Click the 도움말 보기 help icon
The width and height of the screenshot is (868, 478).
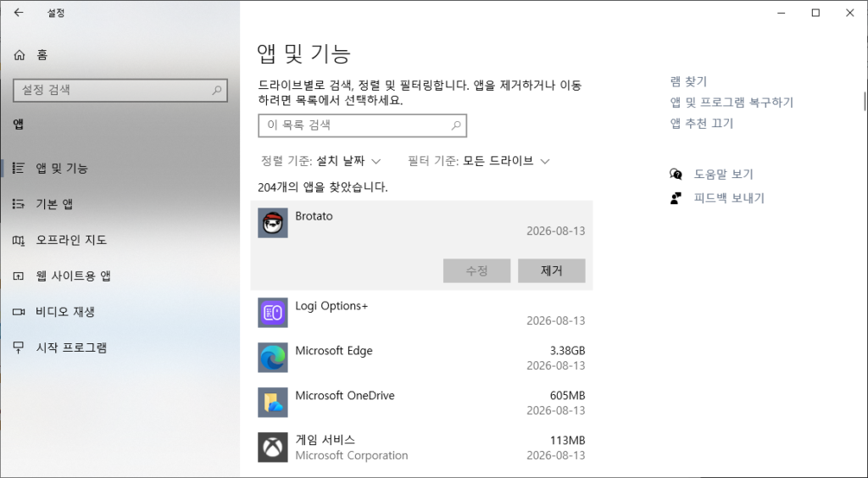(x=676, y=175)
